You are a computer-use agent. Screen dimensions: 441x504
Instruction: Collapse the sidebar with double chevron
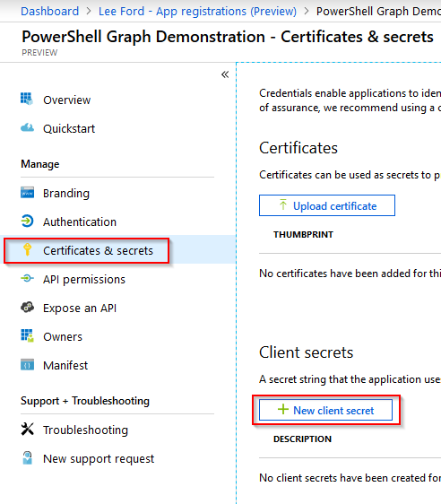point(225,74)
